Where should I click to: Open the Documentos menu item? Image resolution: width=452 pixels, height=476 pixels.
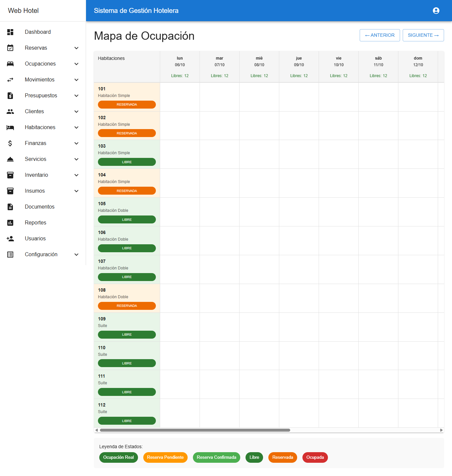tap(39, 207)
